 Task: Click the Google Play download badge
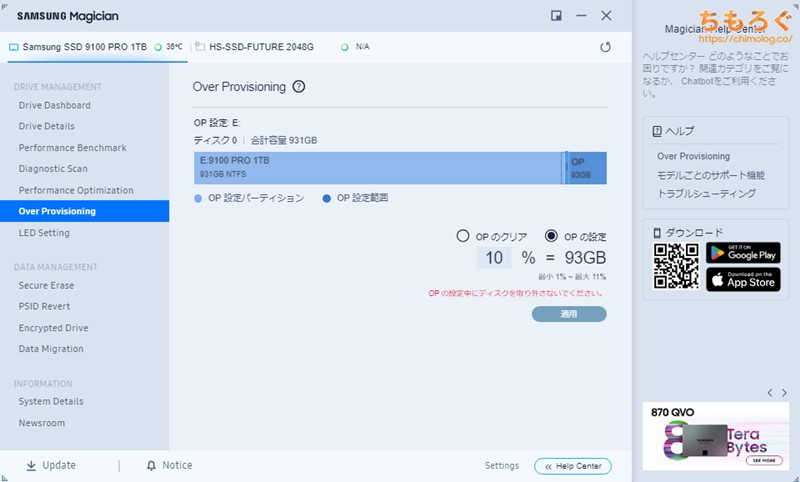743,253
